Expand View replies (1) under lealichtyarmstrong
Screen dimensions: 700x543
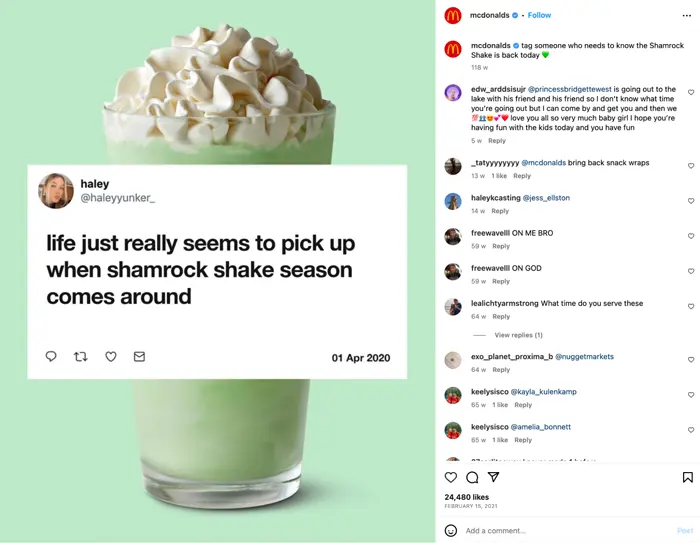pos(518,335)
